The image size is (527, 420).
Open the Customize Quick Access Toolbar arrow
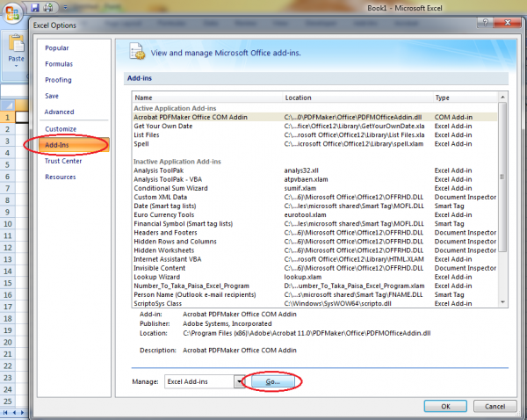point(65,7)
